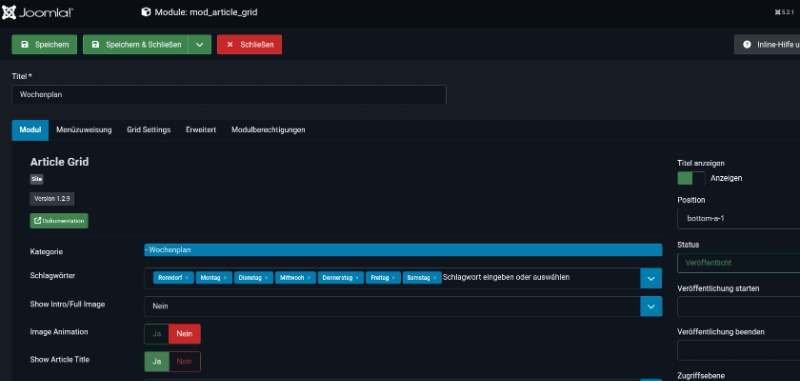Click the Article Grid heading
Screen dimensions: 800x381
(59, 162)
